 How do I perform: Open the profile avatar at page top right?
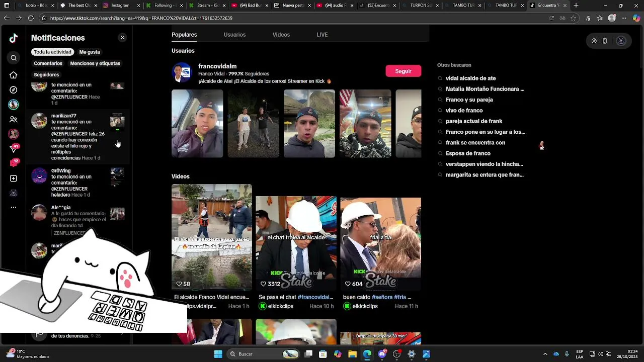(x=621, y=41)
